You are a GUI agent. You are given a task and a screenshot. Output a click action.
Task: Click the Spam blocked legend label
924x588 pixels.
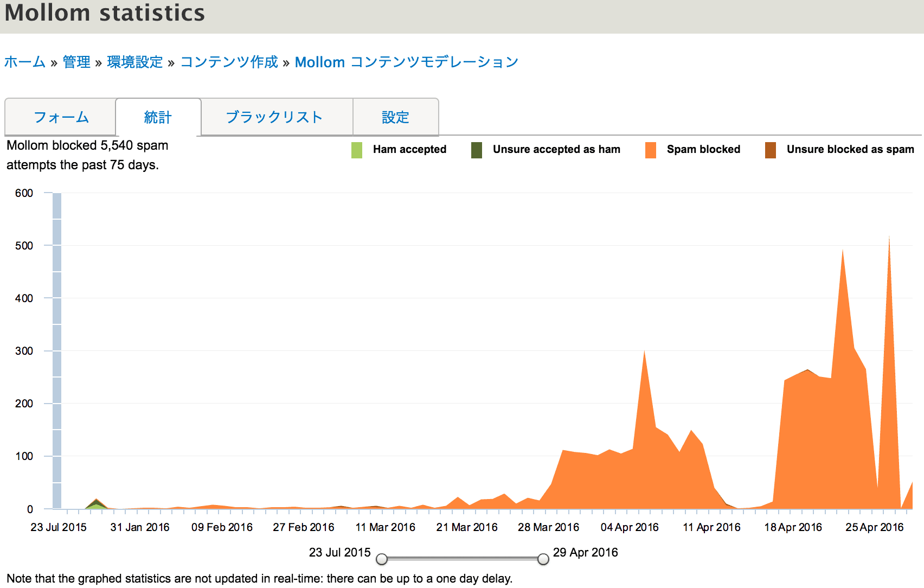click(703, 150)
